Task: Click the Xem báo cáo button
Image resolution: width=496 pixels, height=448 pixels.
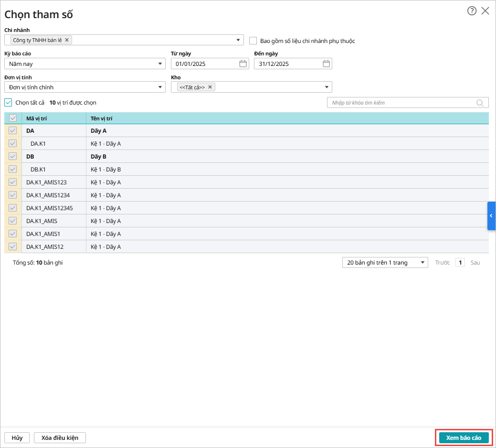Action: 464,438
